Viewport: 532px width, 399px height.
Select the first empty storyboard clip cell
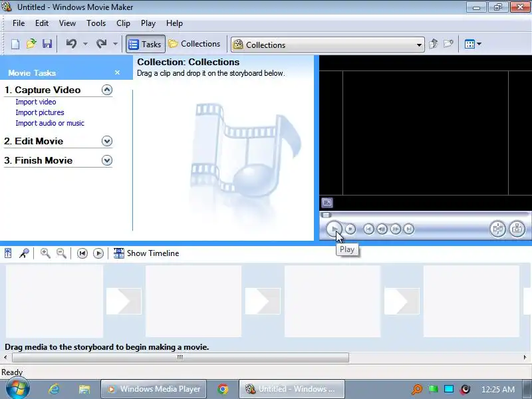coord(55,301)
